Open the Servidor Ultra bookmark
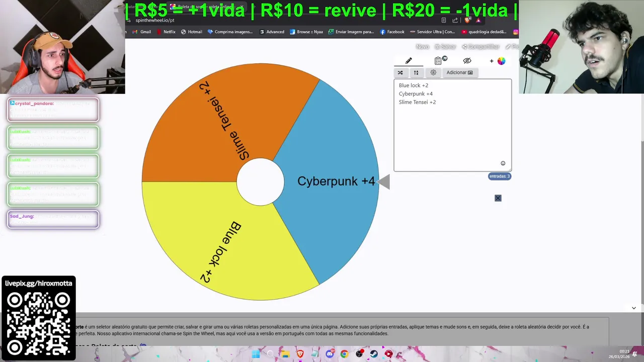The width and height of the screenshot is (644, 362). tap(432, 32)
